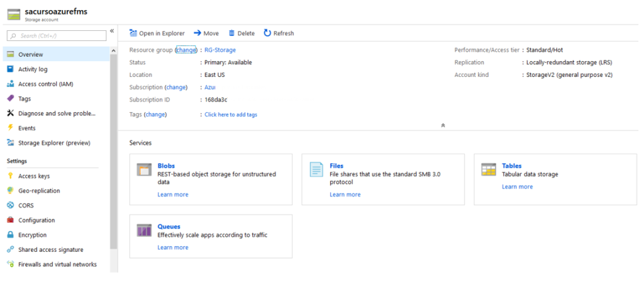This screenshot has height=282, width=644.
Task: Click the Files document tile icon
Action: coord(316,169)
